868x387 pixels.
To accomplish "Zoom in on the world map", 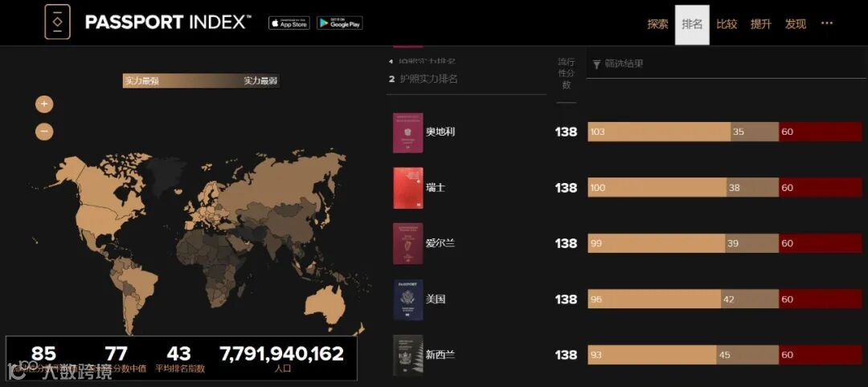I will coord(44,104).
